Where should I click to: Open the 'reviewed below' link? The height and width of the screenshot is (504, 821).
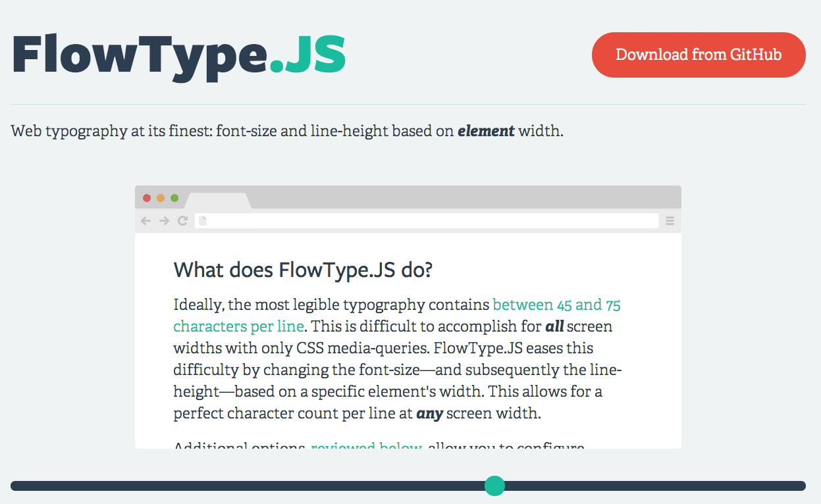click(367, 446)
